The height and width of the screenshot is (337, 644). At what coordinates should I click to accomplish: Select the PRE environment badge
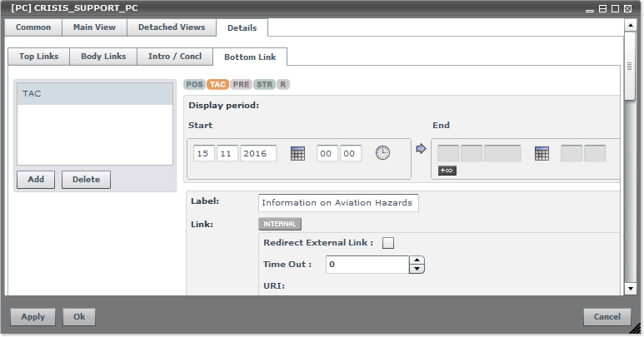242,84
